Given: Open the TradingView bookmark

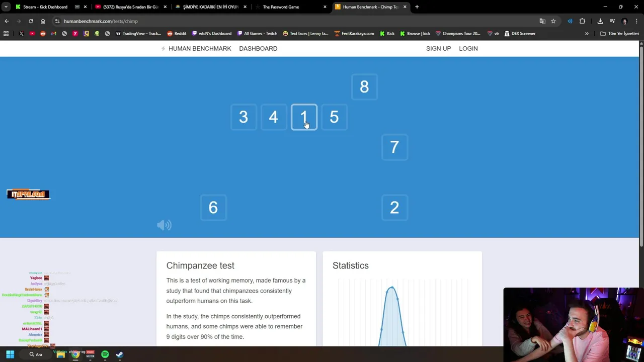Looking at the screenshot, I should pyautogui.click(x=138, y=34).
